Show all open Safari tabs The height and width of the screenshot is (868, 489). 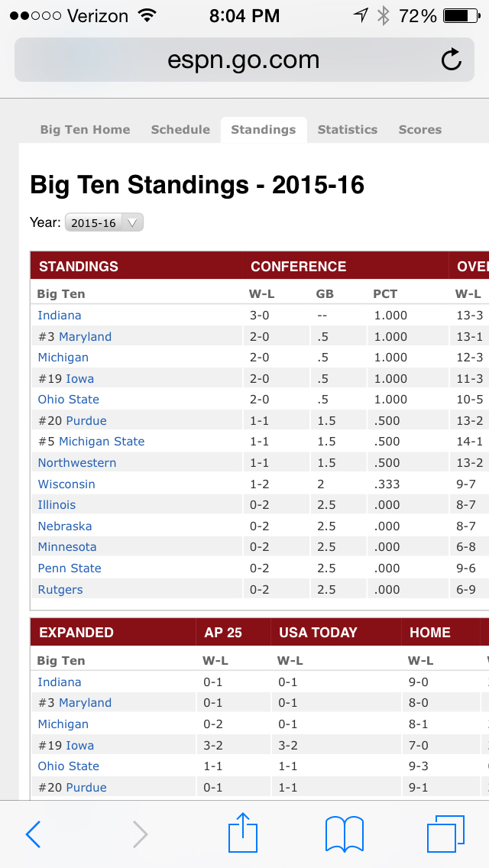click(x=445, y=834)
